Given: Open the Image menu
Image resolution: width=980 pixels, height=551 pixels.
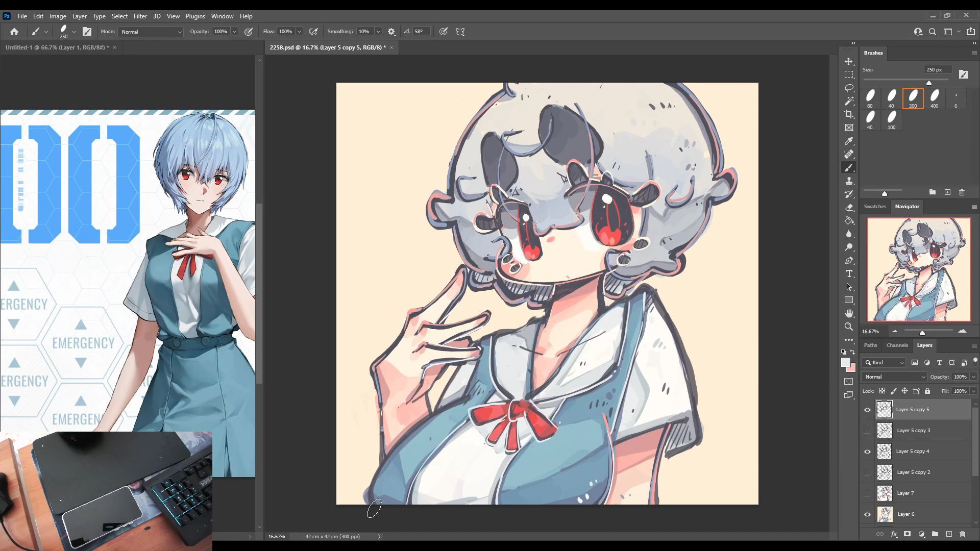Looking at the screenshot, I should point(58,16).
